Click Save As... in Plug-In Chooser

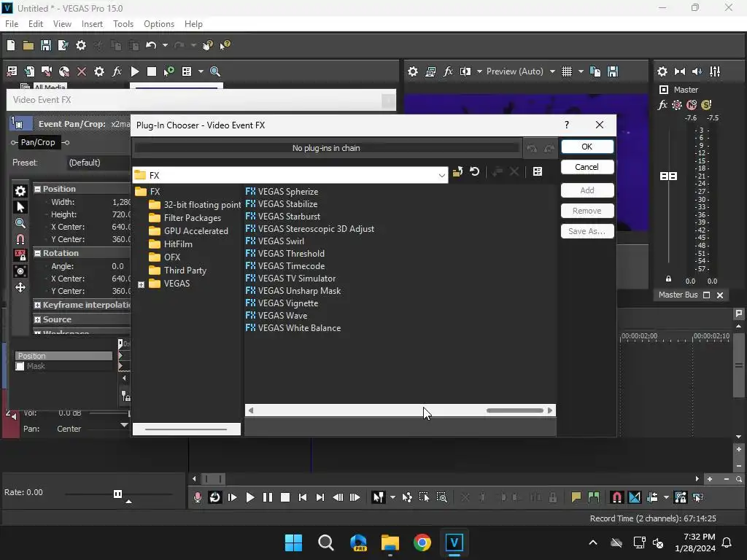pyautogui.click(x=587, y=231)
